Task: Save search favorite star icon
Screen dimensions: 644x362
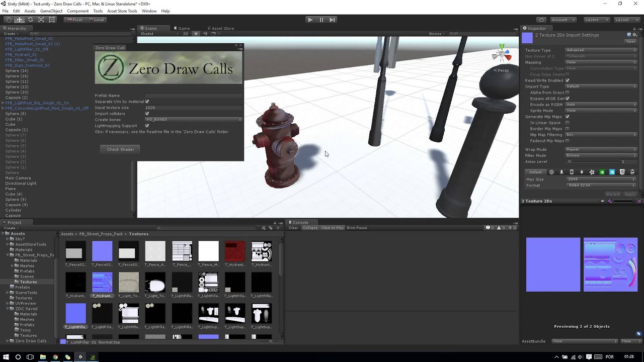Action: [277, 228]
